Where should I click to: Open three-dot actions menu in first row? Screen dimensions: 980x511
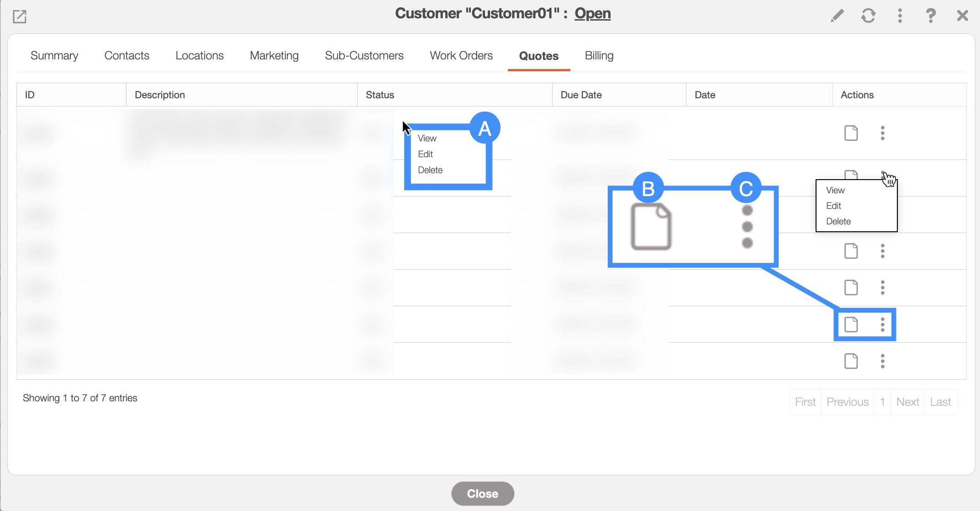[882, 133]
